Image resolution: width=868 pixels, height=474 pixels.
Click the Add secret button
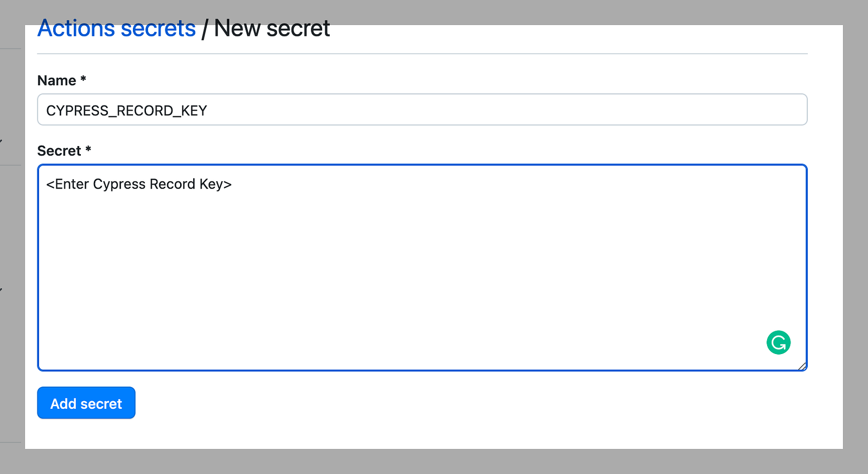(86, 403)
